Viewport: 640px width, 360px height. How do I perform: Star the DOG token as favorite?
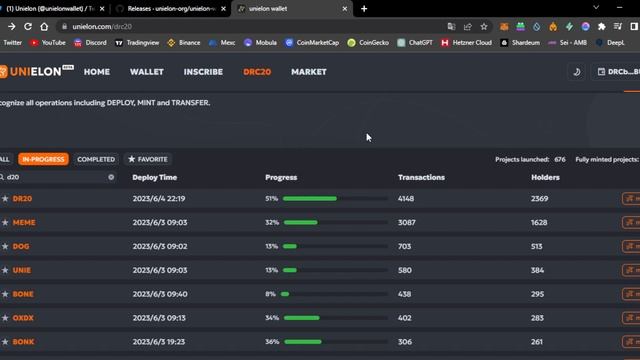[x=5, y=247]
